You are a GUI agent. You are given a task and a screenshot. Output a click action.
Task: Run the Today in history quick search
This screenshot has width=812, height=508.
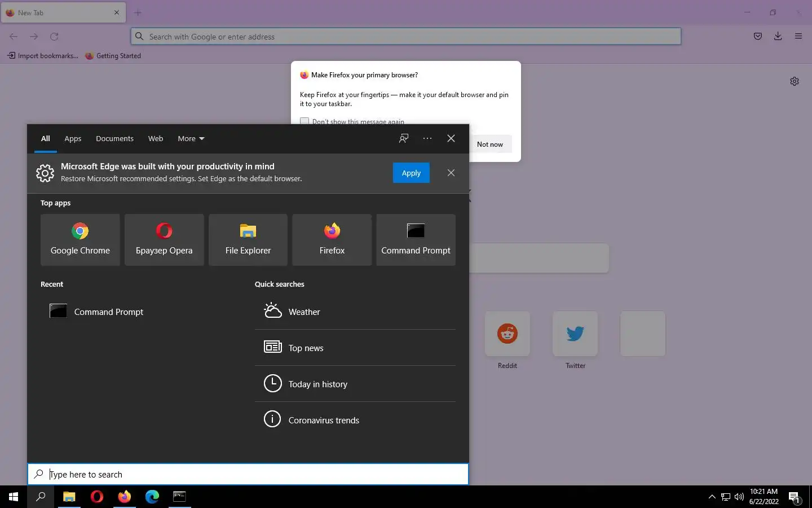355,384
